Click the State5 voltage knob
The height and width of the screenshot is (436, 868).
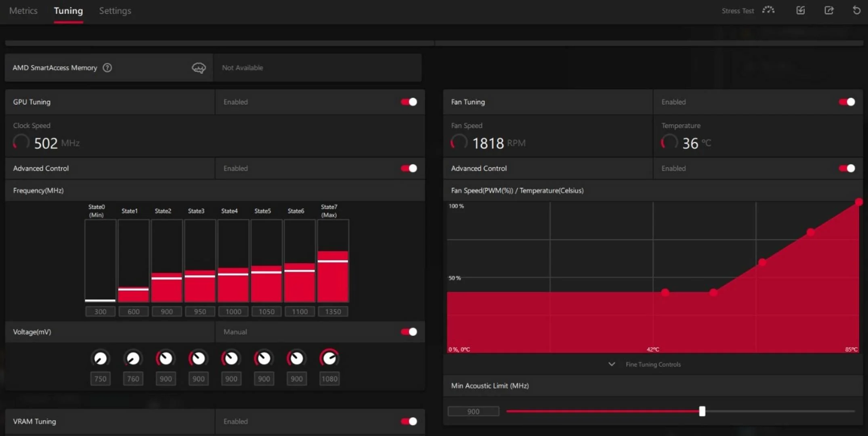264,358
